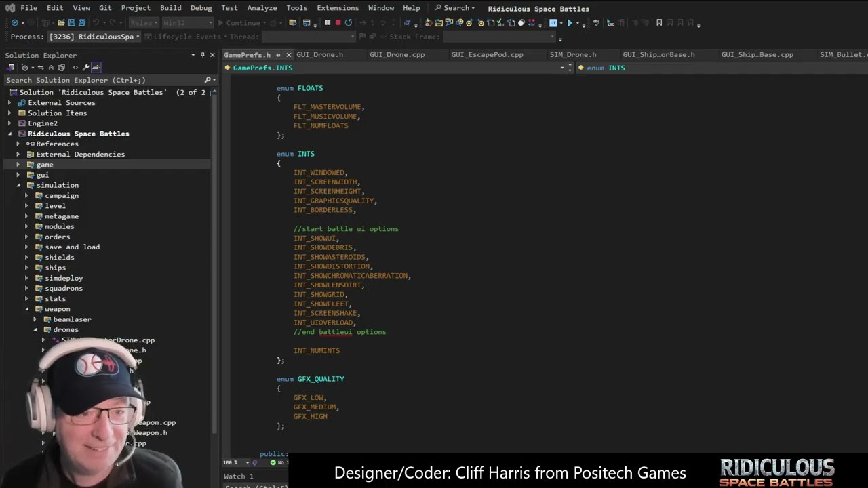Expand the campaign folder

(x=26, y=196)
